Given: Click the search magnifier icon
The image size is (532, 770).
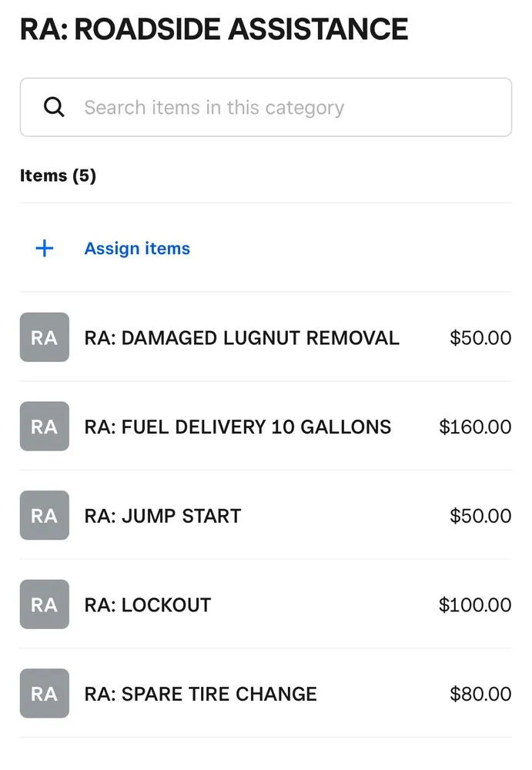Looking at the screenshot, I should [54, 107].
